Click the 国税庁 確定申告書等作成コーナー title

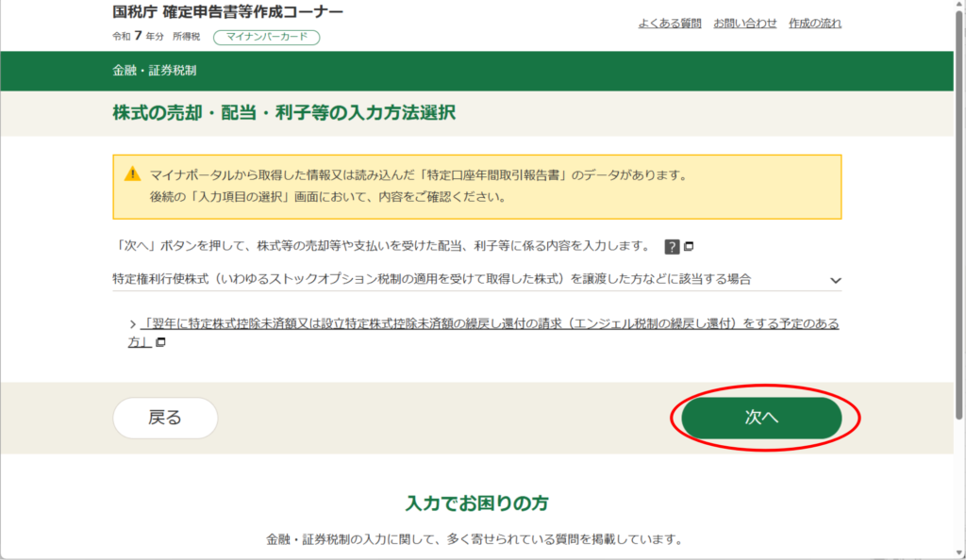[227, 12]
